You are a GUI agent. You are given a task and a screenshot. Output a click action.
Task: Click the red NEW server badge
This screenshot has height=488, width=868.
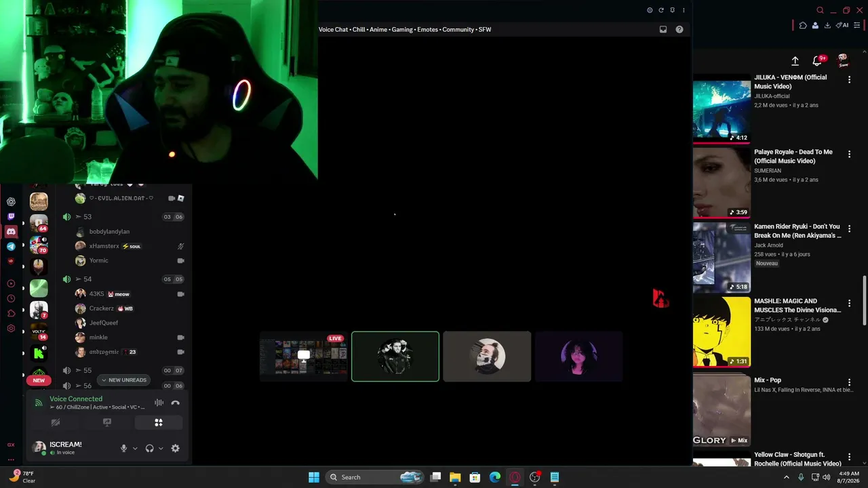point(39,380)
